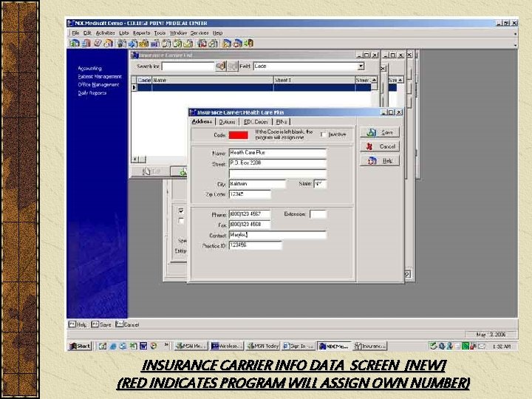Click Custom Report List icon beside red recall icon

click(x=213, y=44)
